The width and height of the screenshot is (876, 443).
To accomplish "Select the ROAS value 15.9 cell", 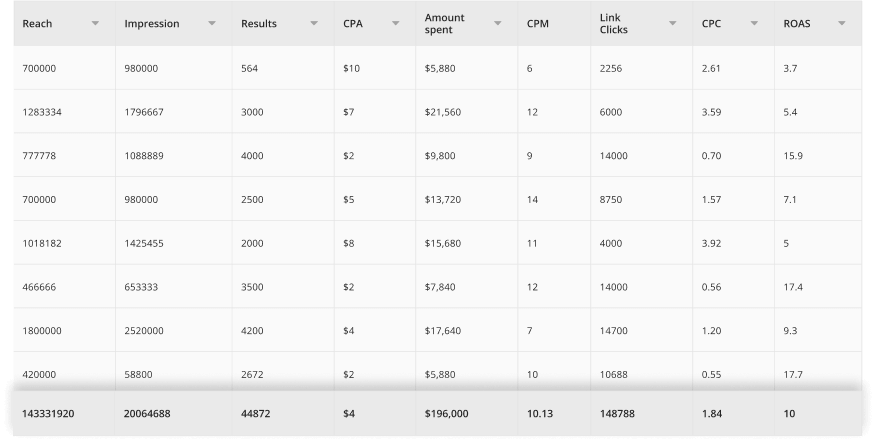I will click(x=818, y=155).
